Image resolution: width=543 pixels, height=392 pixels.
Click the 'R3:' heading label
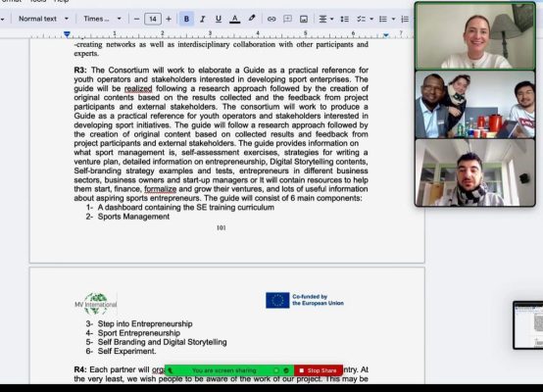click(x=80, y=71)
